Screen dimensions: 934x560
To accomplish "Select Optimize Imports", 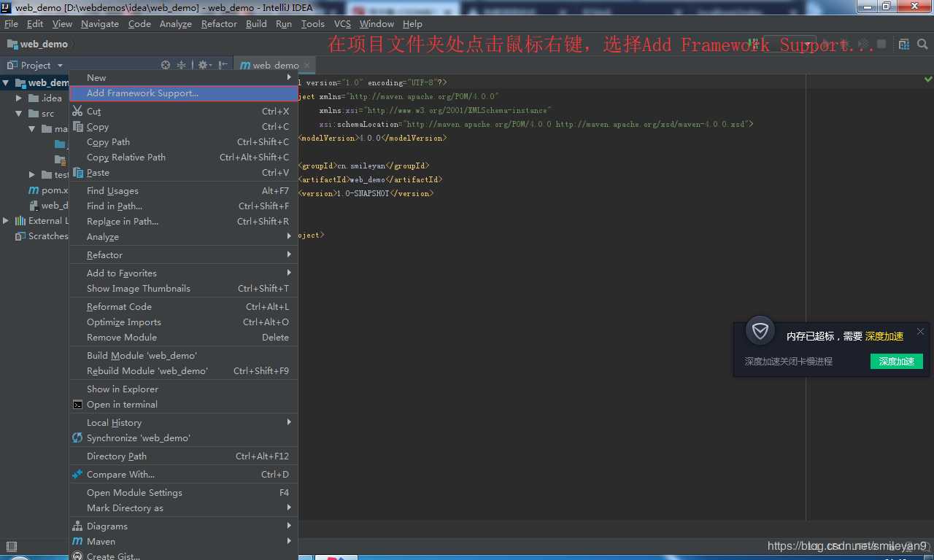I will pyautogui.click(x=183, y=322).
